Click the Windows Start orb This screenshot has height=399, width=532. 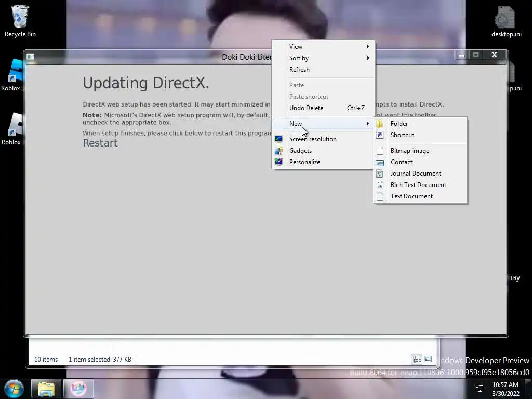point(14,389)
